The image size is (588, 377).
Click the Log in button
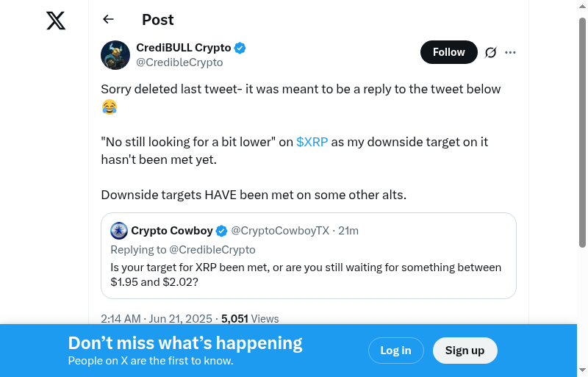(x=395, y=351)
